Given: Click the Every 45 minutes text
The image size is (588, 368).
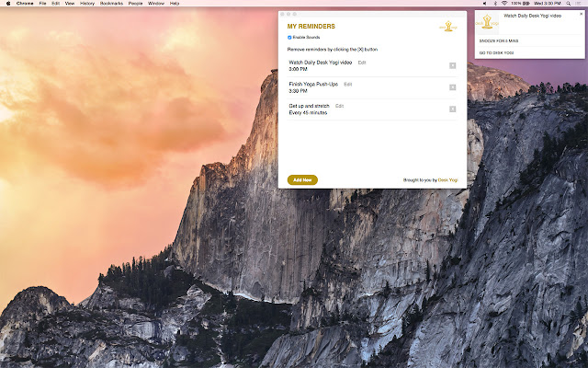Looking at the screenshot, I should (x=309, y=112).
